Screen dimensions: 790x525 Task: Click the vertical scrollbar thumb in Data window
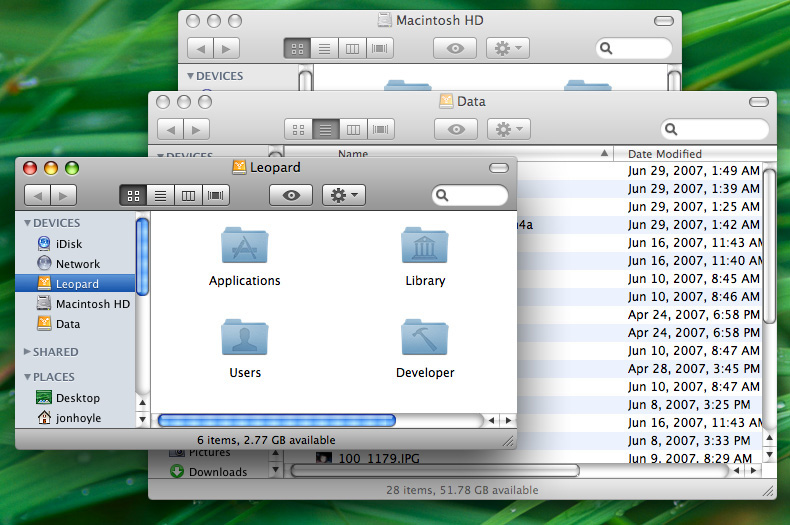tap(769, 246)
